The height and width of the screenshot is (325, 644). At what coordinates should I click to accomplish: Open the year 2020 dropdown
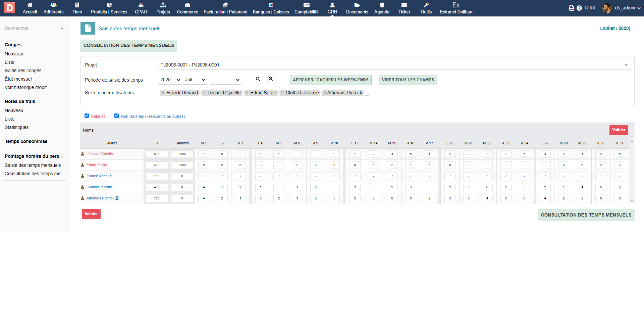tap(170, 80)
